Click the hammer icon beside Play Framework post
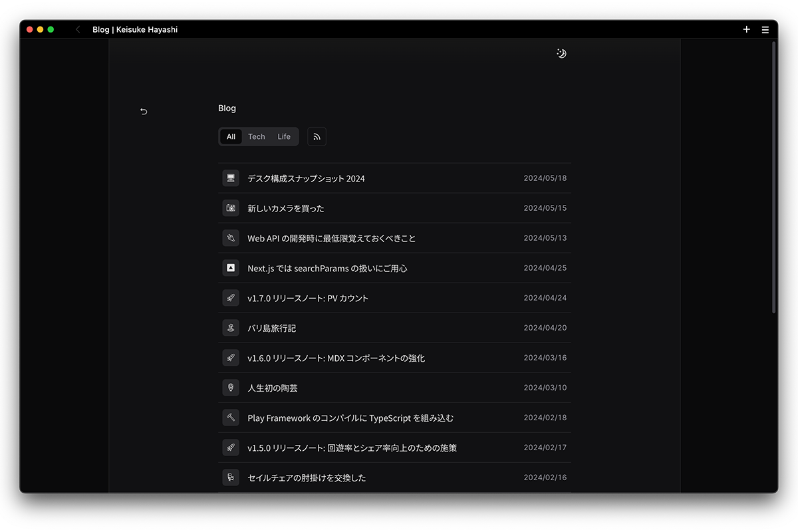This screenshot has height=532, width=798. click(231, 418)
